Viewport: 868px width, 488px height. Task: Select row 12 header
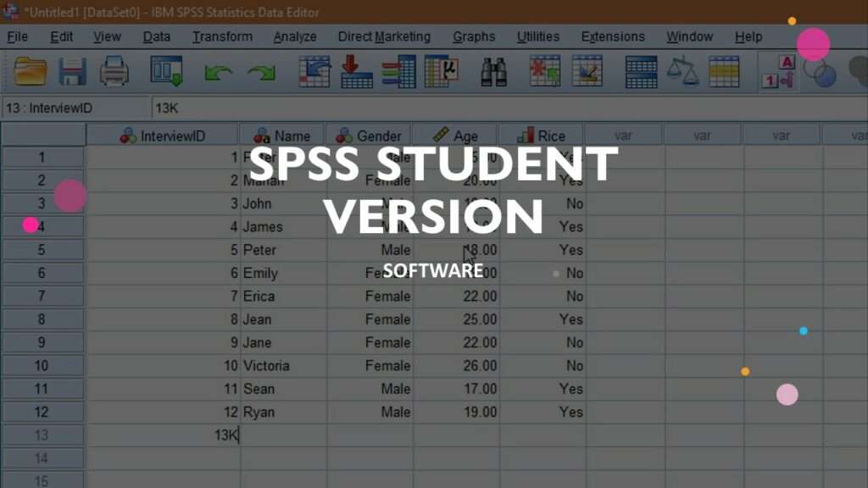click(x=42, y=413)
